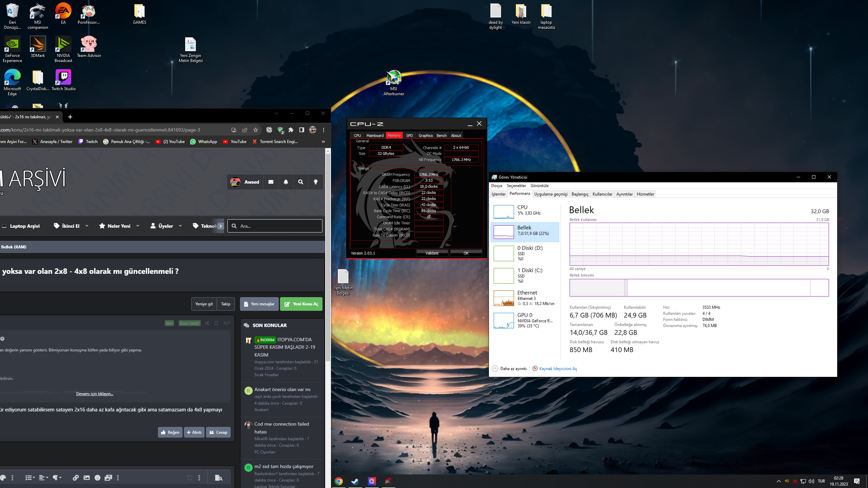The height and width of the screenshot is (488, 868).
Task: Bookmark this page with the star icon
Action: [256, 130]
